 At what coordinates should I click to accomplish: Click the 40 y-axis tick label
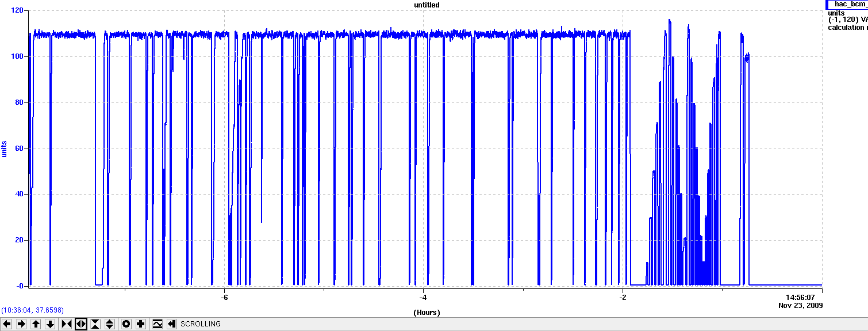pyautogui.click(x=20, y=194)
